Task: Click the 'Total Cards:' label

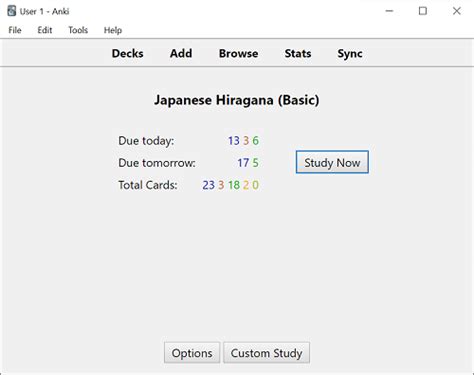Action: 148,185
